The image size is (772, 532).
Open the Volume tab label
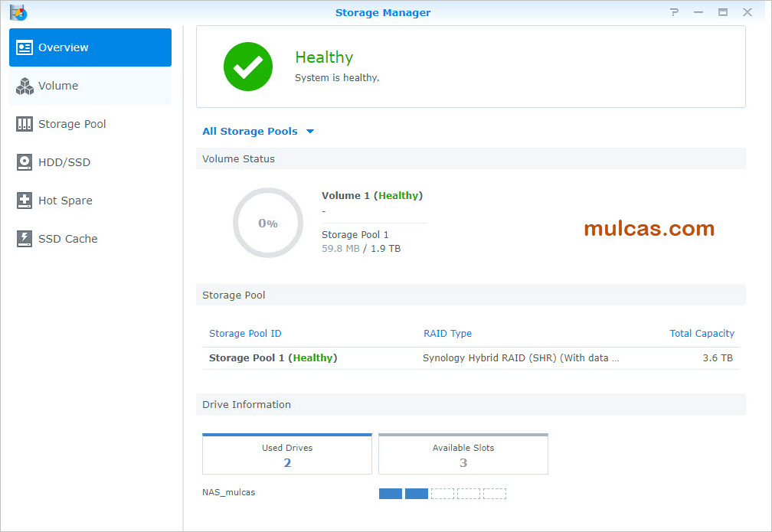58,86
